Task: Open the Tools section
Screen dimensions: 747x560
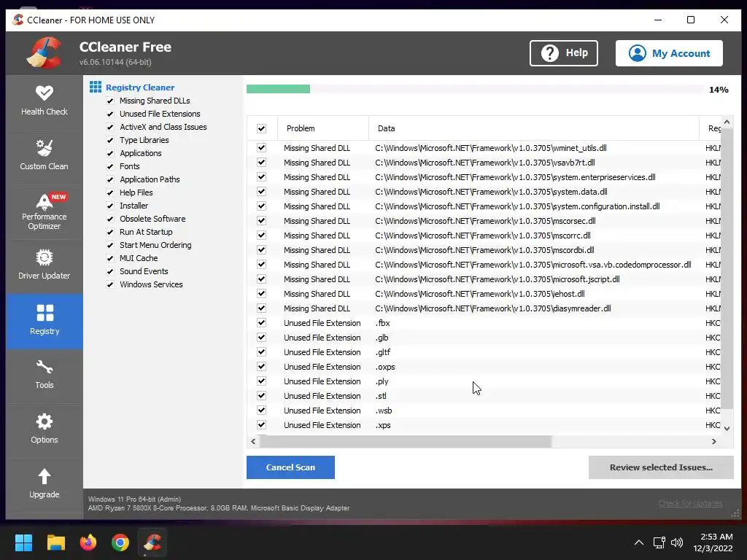Action: click(x=44, y=376)
